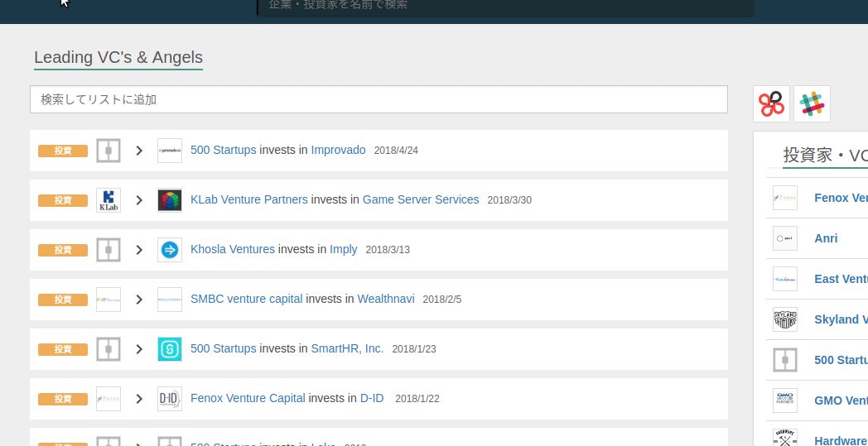This screenshot has height=446, width=868.
Task: Click the D-ID company logo
Action: click(x=170, y=399)
